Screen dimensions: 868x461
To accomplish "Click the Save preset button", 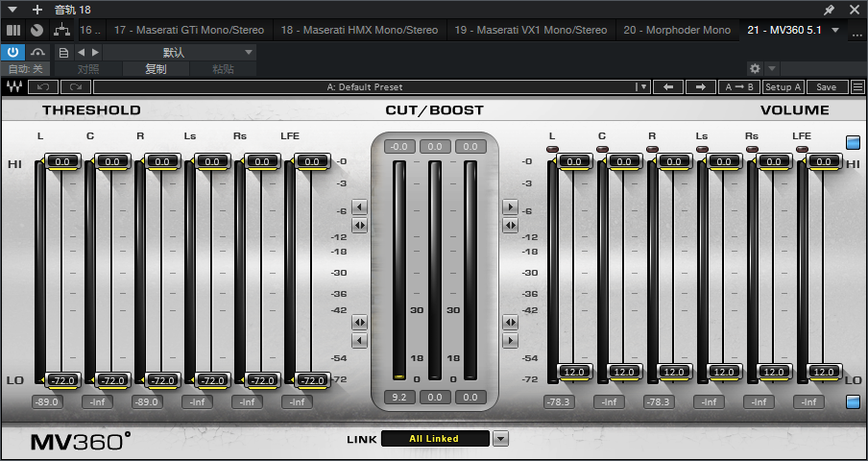I will pos(827,86).
